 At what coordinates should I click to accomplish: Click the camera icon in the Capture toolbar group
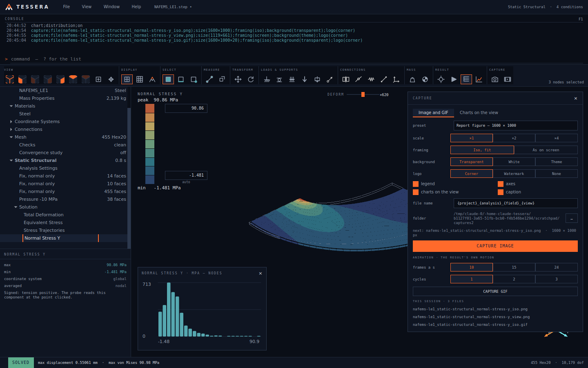[495, 79]
